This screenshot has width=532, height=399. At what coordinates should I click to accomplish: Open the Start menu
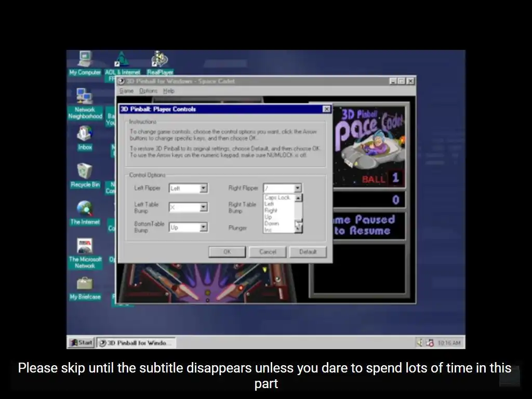point(81,343)
